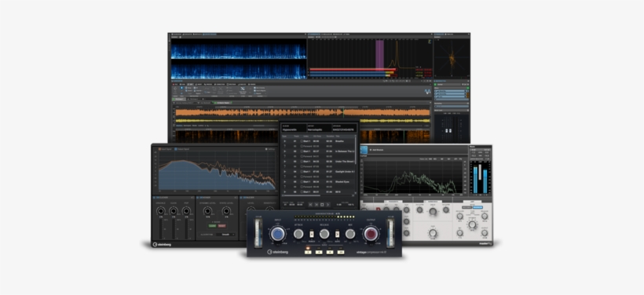
Task: Click a Master Section fader in WaveLab
Action: point(447,130)
